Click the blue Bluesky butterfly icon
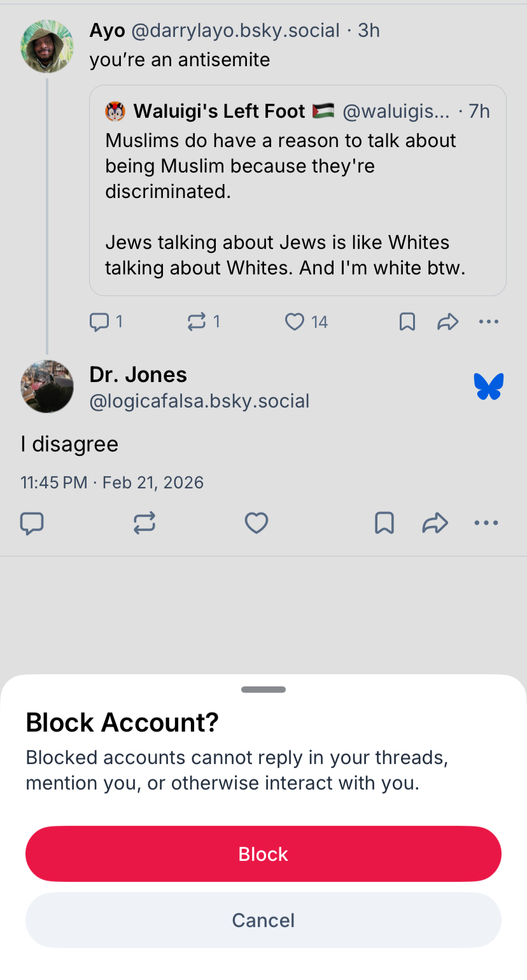Viewport: 527px width, 980px height. coord(489,387)
